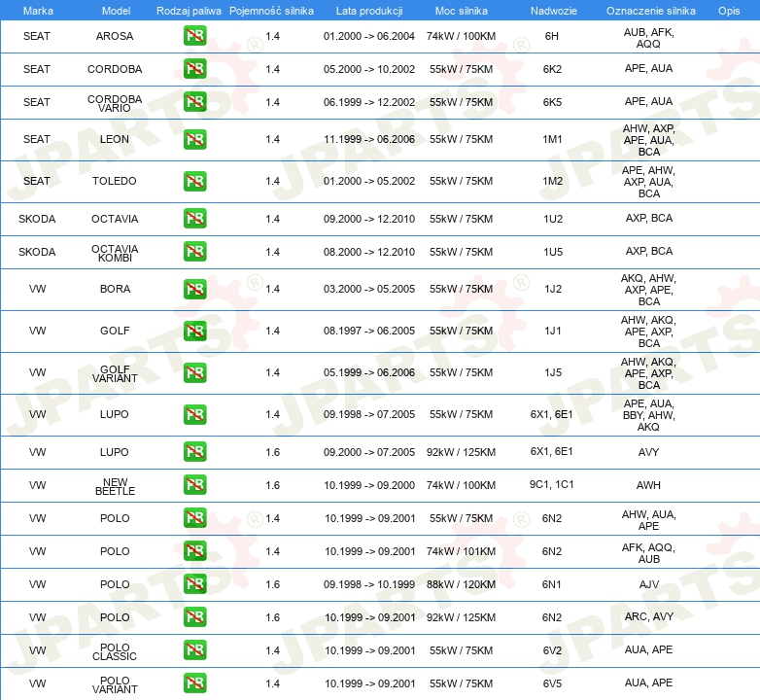Click the Marka column header

click(x=38, y=11)
